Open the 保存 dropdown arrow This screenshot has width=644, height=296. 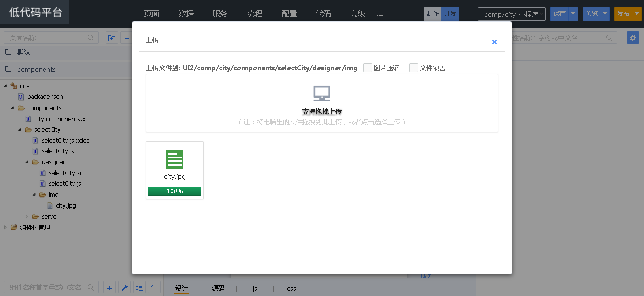click(x=573, y=14)
